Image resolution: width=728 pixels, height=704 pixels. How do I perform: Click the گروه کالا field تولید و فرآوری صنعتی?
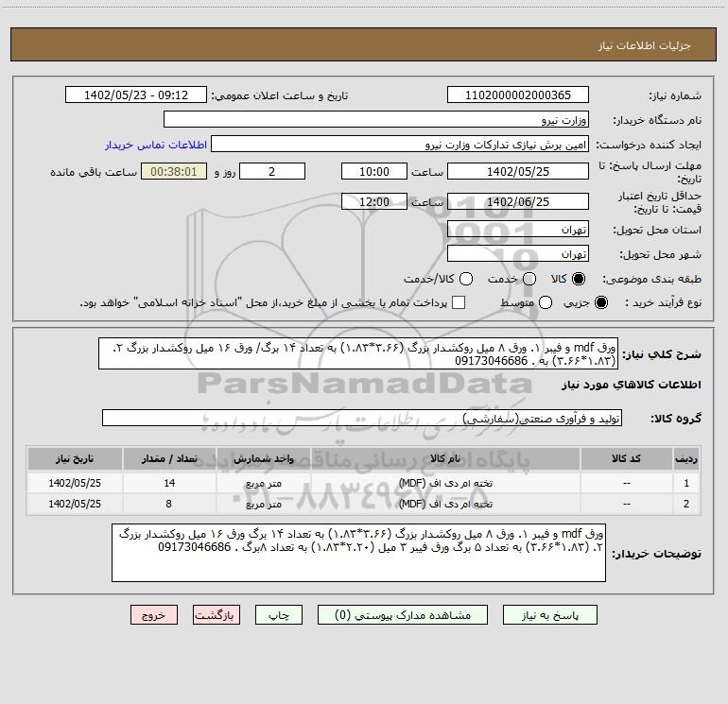[x=362, y=418]
